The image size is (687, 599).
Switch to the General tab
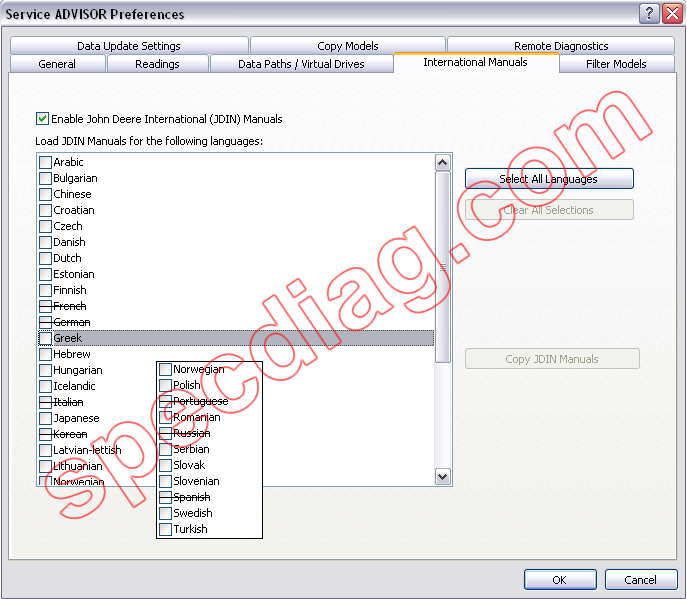57,64
